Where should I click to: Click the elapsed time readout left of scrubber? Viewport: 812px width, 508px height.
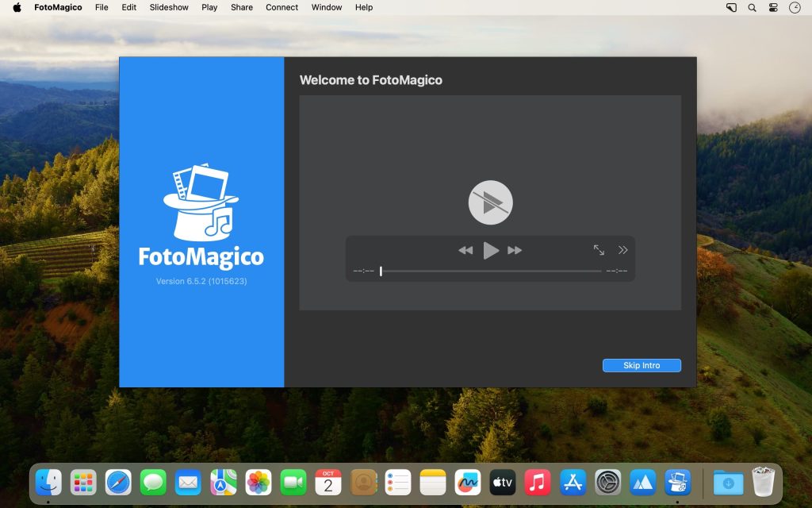point(363,271)
